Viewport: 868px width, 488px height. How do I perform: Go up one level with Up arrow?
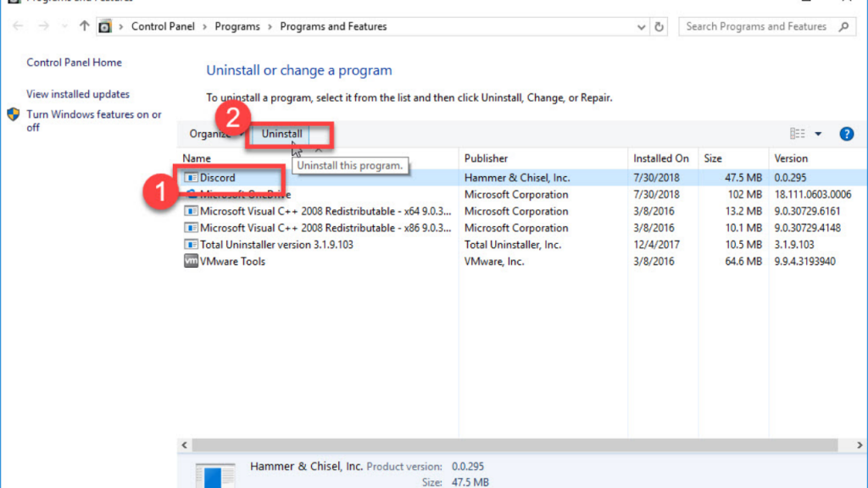click(x=84, y=26)
